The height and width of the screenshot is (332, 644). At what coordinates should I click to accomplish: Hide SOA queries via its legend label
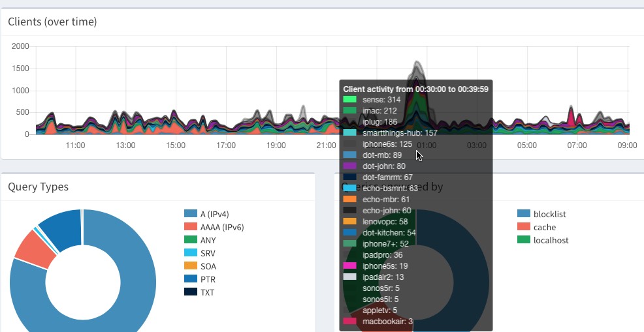(x=208, y=266)
